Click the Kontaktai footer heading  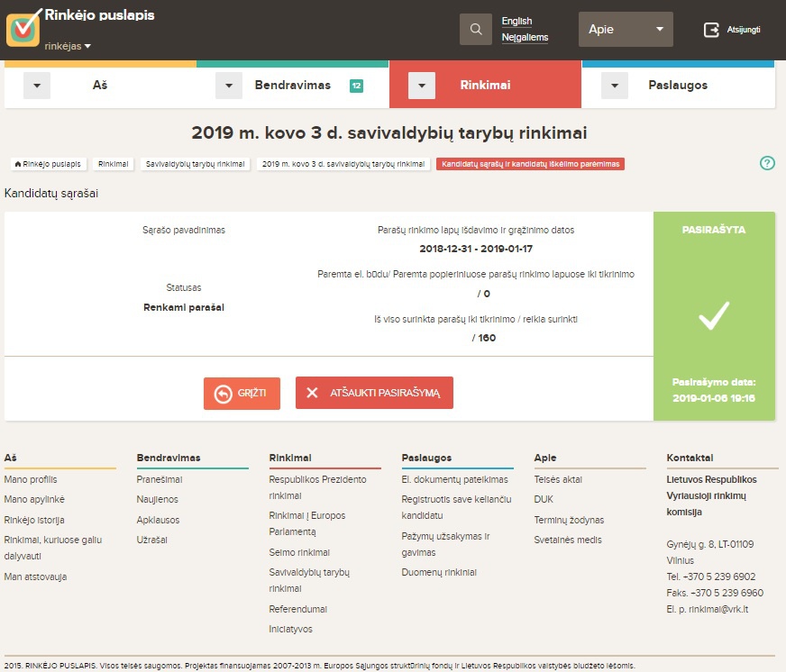[x=690, y=458]
